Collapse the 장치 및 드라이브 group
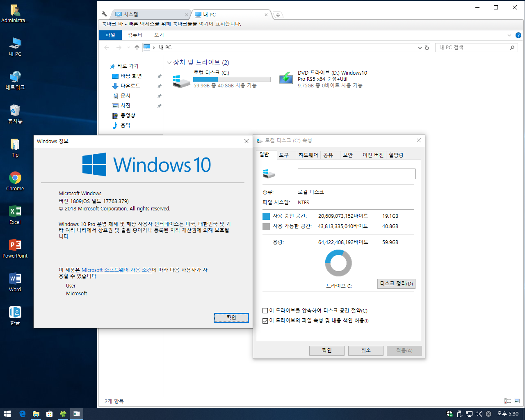Viewport: 525px width, 420px height. pyautogui.click(x=169, y=63)
